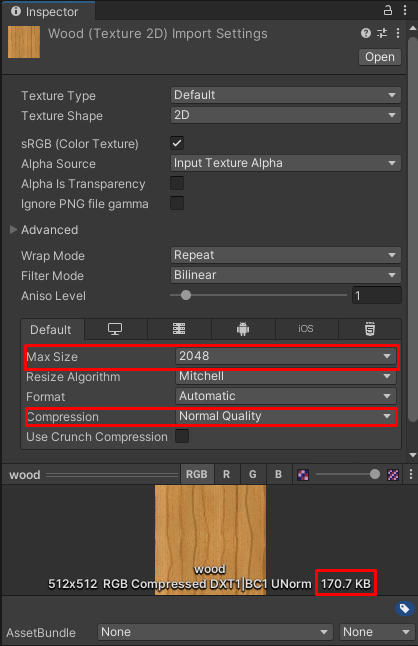The width and height of the screenshot is (418, 646).
Task: Open the help reference icon
Action: click(x=366, y=33)
